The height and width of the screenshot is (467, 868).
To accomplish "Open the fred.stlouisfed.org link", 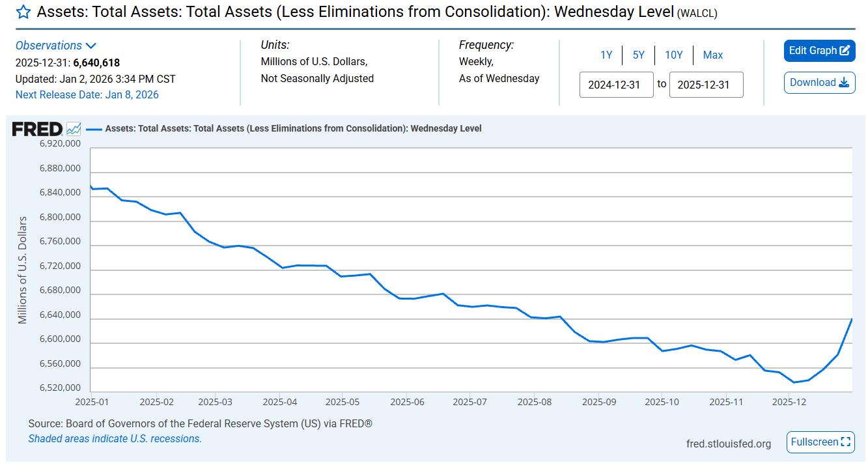I will (729, 444).
